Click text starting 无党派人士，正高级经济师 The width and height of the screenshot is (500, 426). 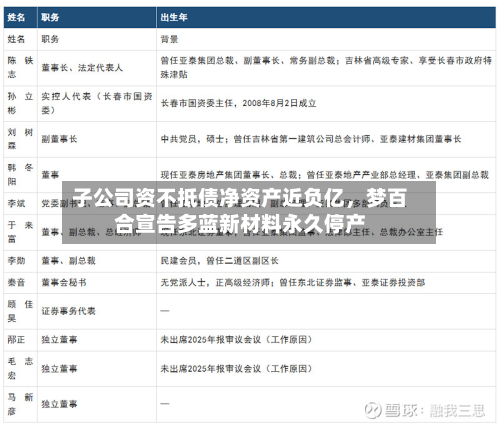click(293, 283)
